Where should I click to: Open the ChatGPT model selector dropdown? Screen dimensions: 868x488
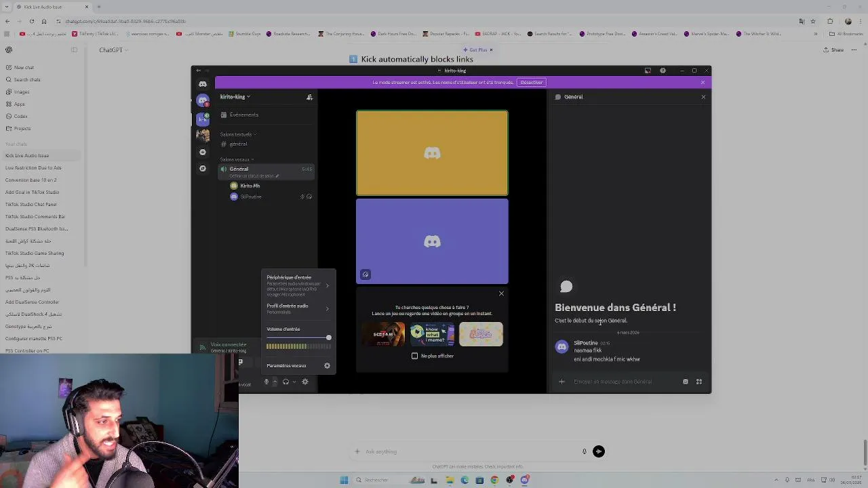(x=113, y=49)
